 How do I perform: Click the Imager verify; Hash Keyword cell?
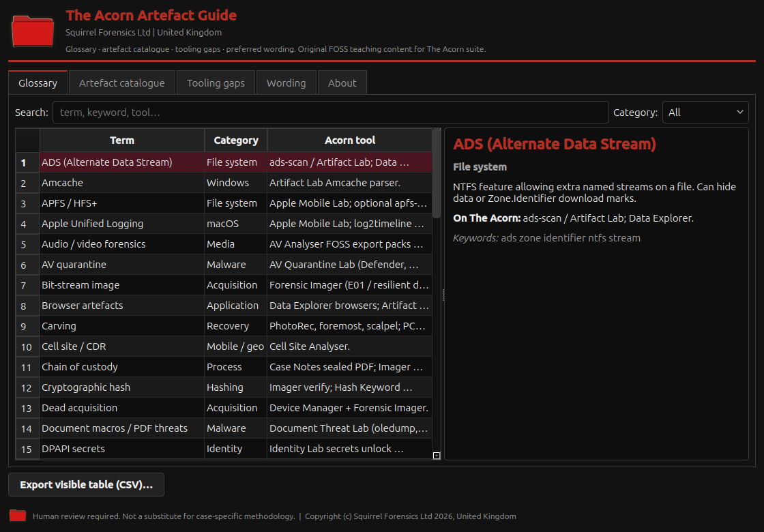[x=349, y=387]
